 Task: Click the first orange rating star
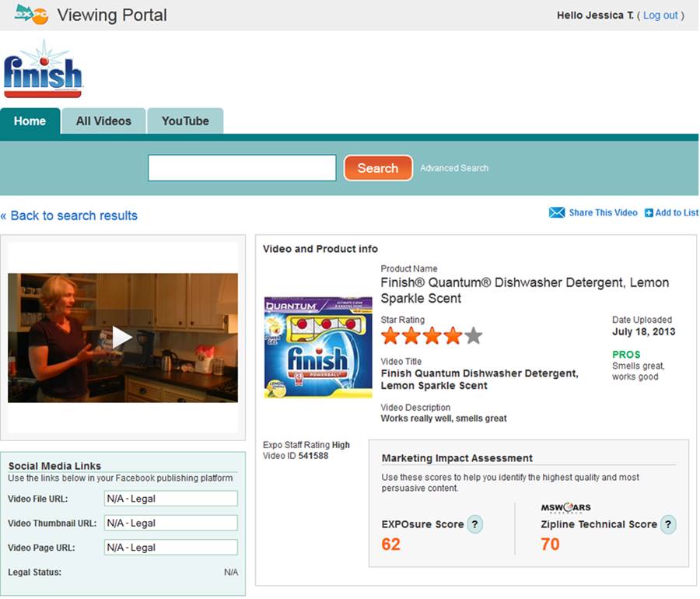click(x=390, y=335)
